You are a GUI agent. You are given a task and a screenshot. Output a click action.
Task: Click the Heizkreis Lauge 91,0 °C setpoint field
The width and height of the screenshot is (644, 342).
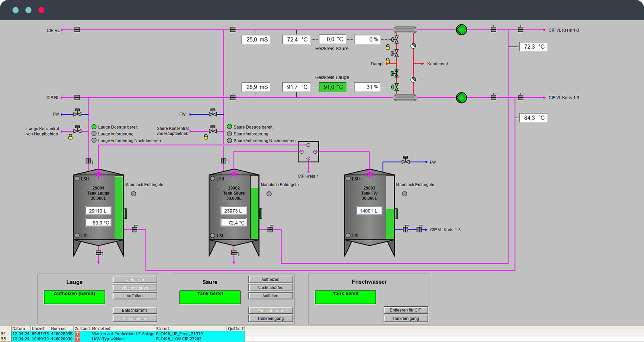[332, 87]
